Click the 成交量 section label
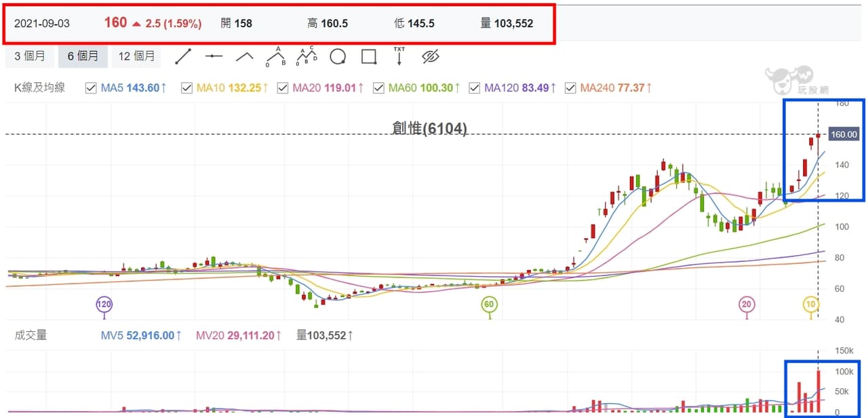 [31, 335]
